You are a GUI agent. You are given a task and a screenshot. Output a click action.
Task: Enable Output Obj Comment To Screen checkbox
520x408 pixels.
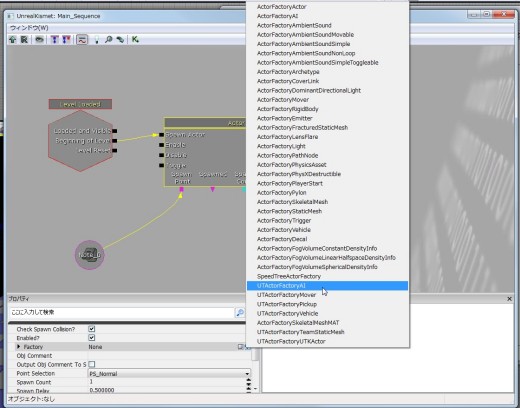92,364
